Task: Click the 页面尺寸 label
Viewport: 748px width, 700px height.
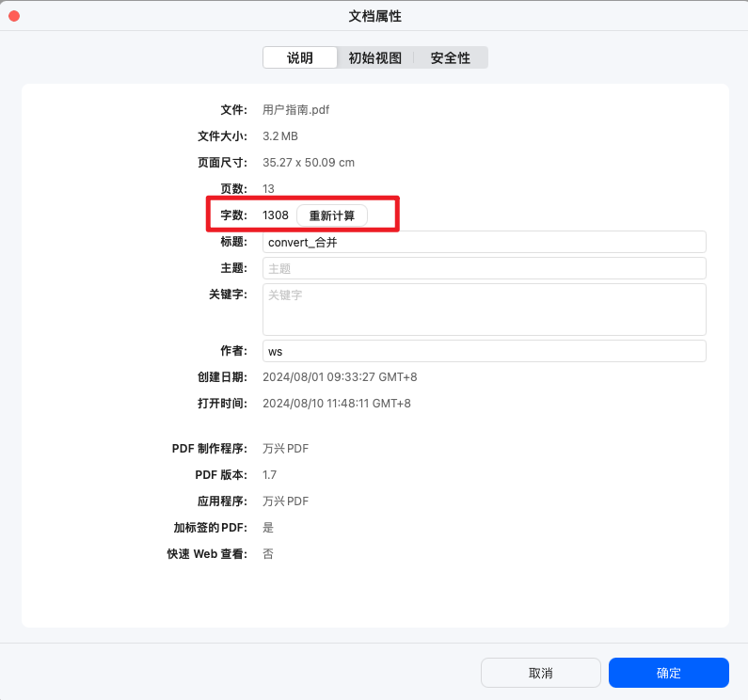Action: [222, 163]
